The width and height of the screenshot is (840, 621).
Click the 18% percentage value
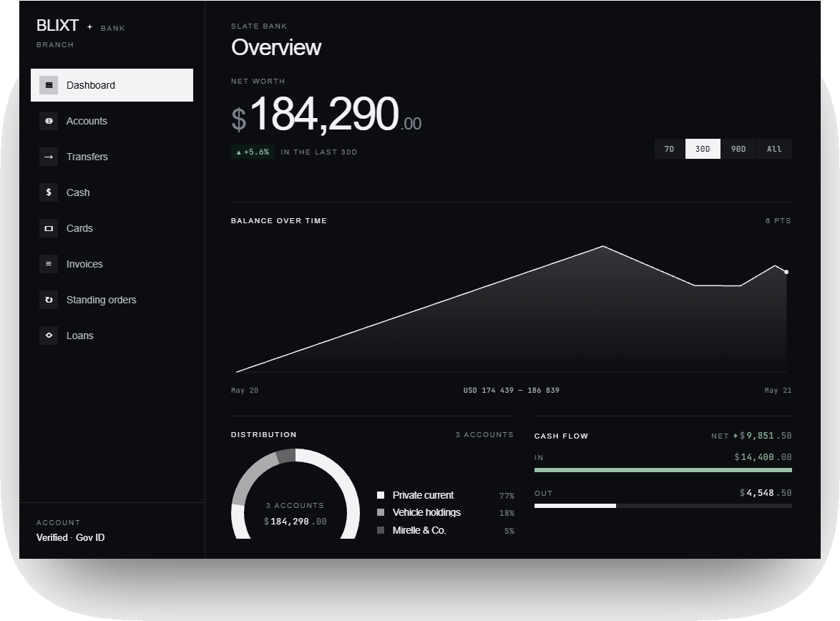click(507, 513)
